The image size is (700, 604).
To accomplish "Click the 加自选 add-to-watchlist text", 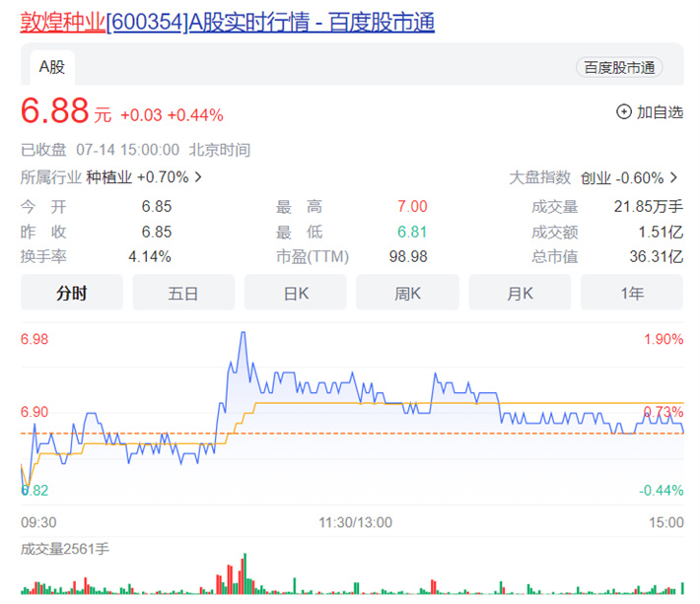I will (660, 112).
